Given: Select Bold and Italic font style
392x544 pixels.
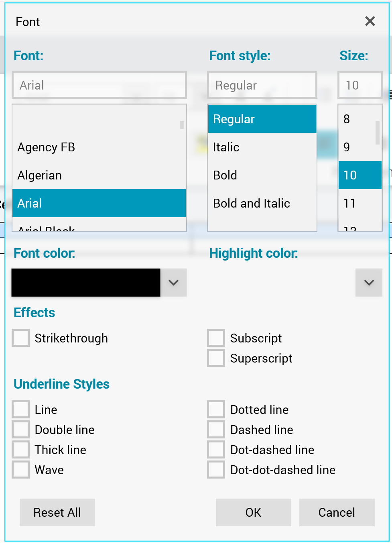Looking at the screenshot, I should (x=252, y=204).
